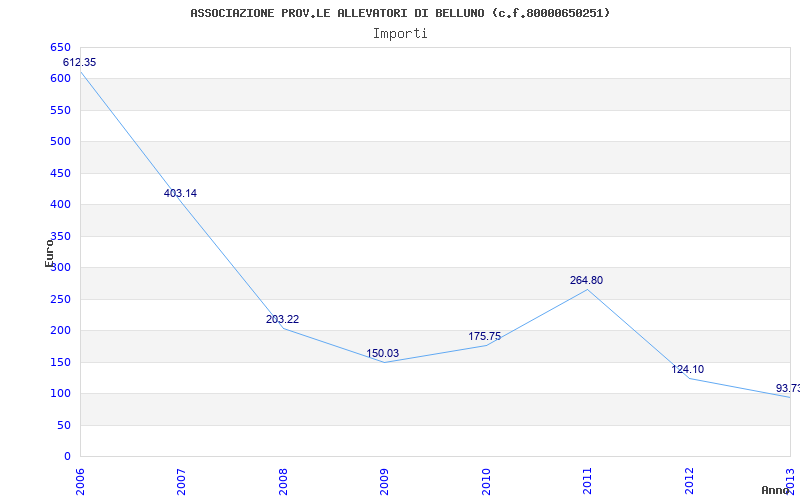
Task: Select the 150.03 data label
Action: pos(383,354)
